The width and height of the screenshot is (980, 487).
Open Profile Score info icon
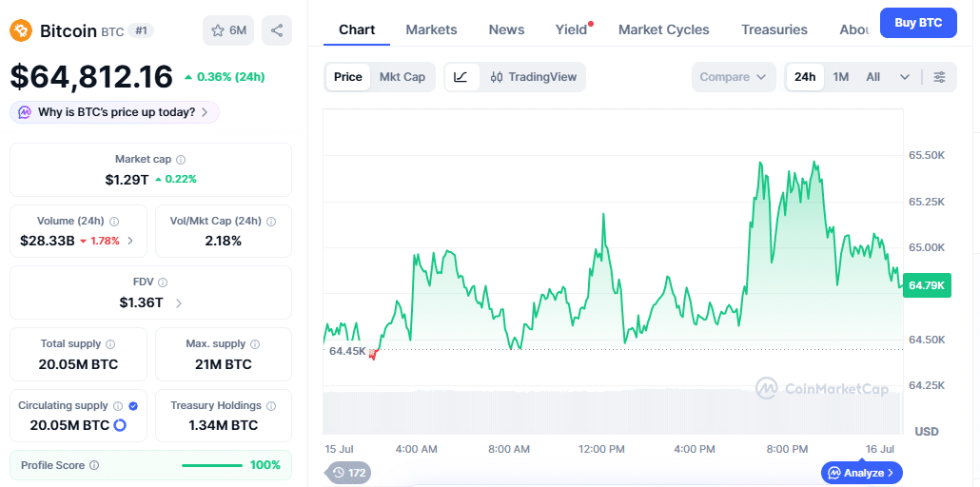pos(94,465)
